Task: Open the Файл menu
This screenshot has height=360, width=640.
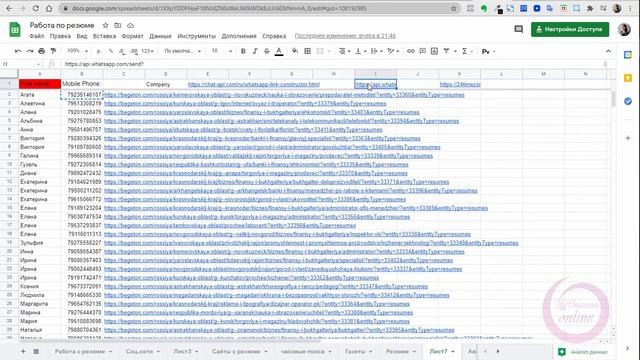Action: [x=37, y=36]
